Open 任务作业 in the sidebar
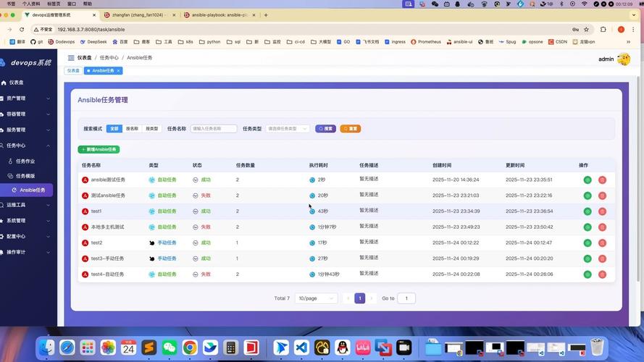 coord(27,161)
